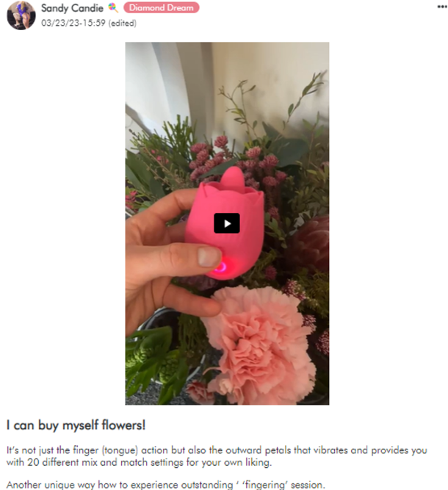Click the Diamond Dream badge

(x=161, y=7)
